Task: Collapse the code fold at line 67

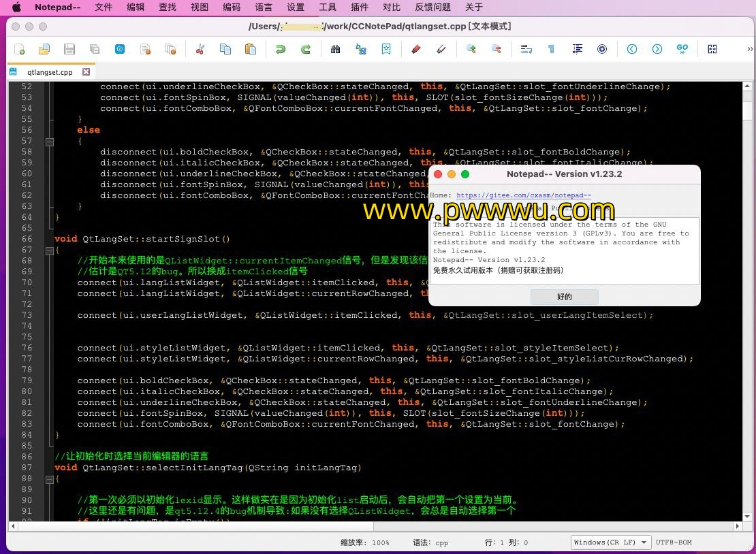Action: [x=49, y=250]
